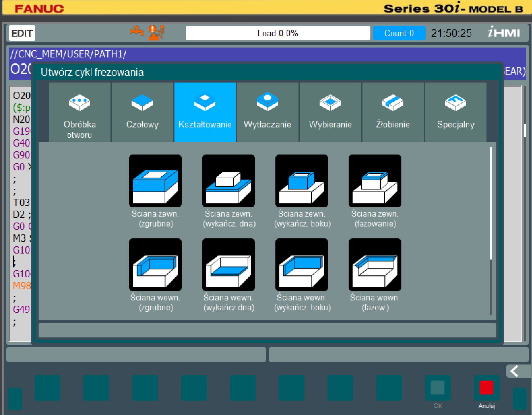Choose Ściana zewn. (wykańcz. dna) cycle

point(228,181)
